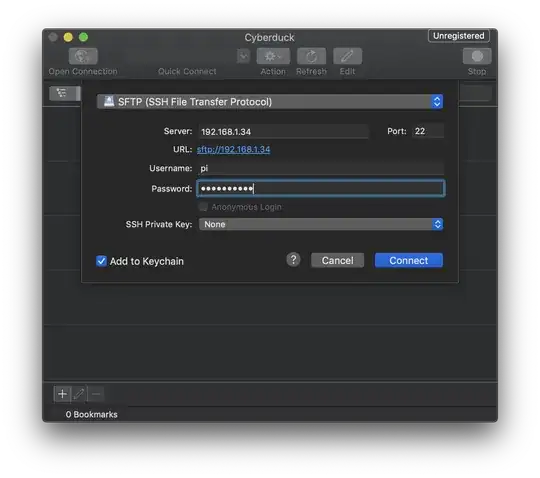Click the remove bookmark minus button
Screen dimensions: 540x478
pyautogui.click(x=96, y=394)
